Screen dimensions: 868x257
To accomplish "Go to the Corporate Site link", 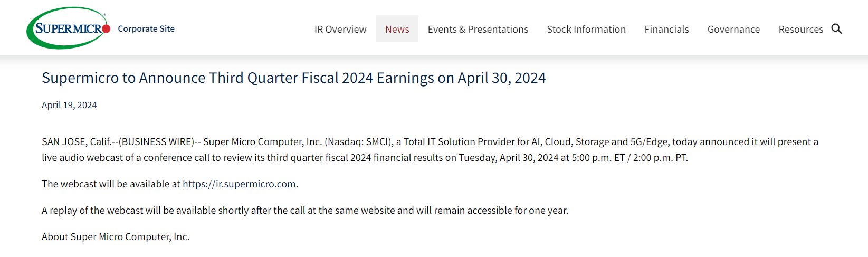I will click(x=146, y=29).
